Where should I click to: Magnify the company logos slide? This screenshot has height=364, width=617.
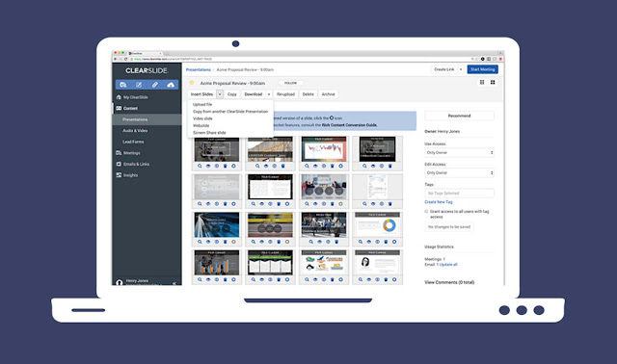(x=307, y=279)
